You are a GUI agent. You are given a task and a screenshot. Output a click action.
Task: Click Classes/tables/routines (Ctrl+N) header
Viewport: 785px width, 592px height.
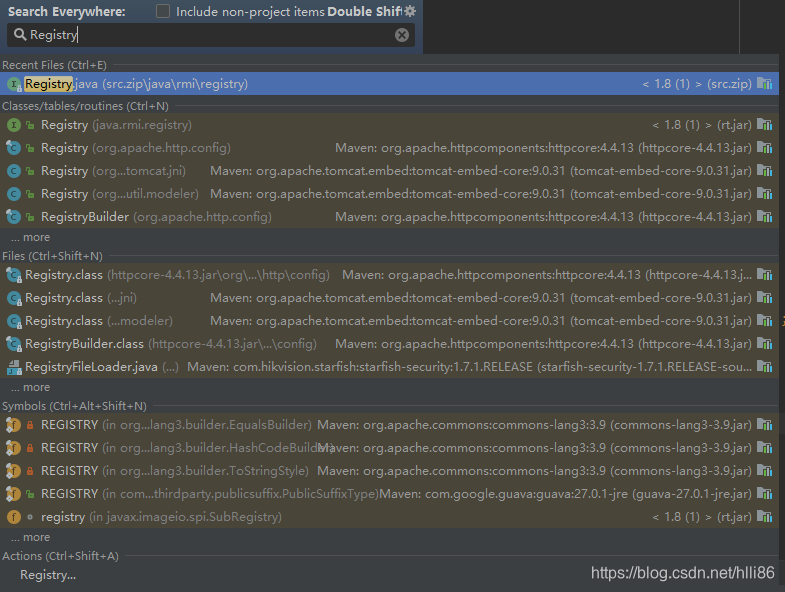point(85,106)
